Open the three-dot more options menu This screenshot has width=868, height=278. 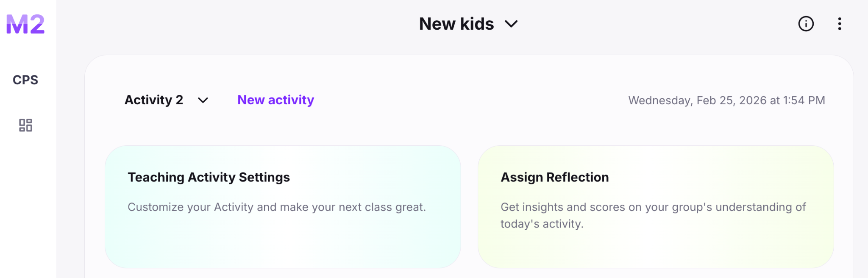[839, 24]
